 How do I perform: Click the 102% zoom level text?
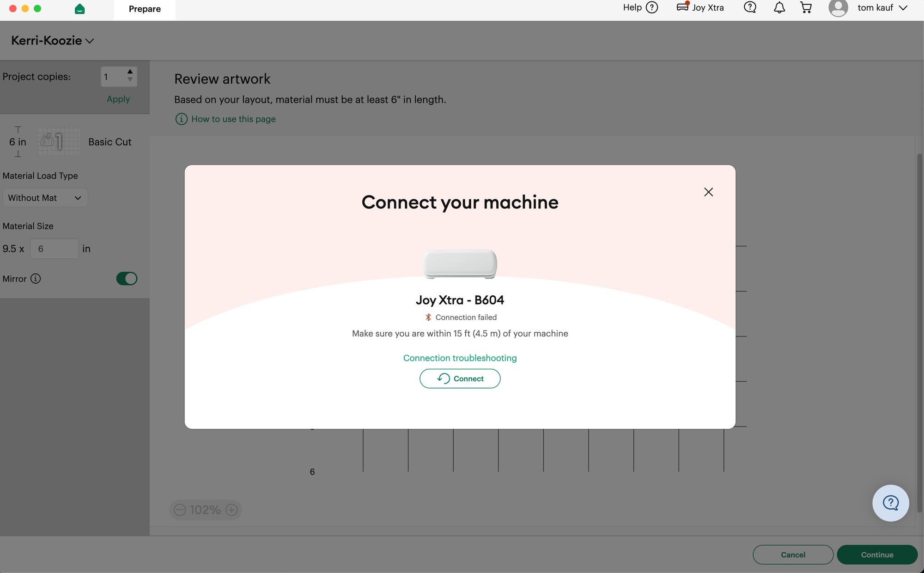pos(205,510)
